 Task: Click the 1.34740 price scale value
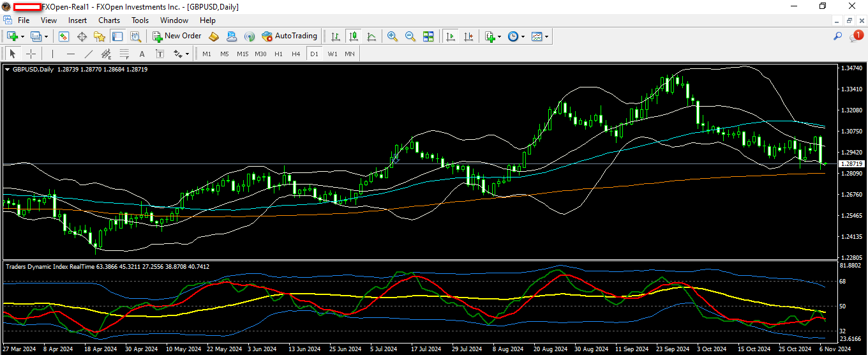pos(852,68)
